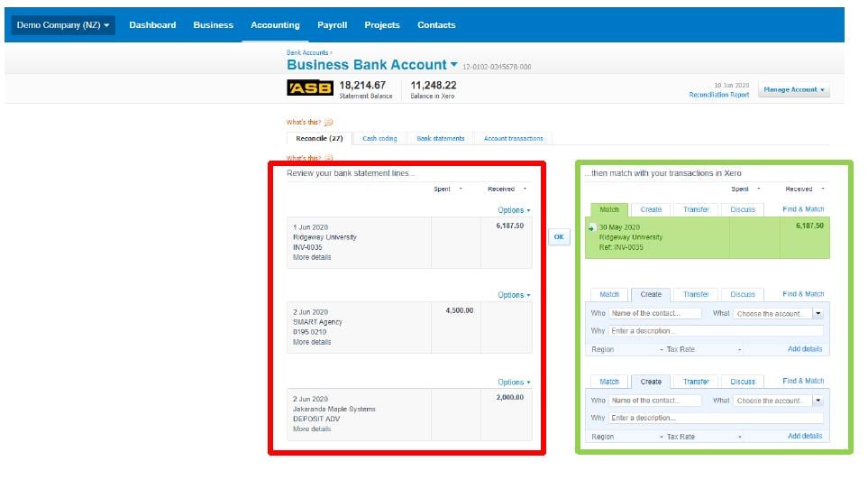Image resolution: width=868 pixels, height=489 pixels.
Task: Click the green arrow icon on the matched Ridgeway transaction
Action: point(592,227)
